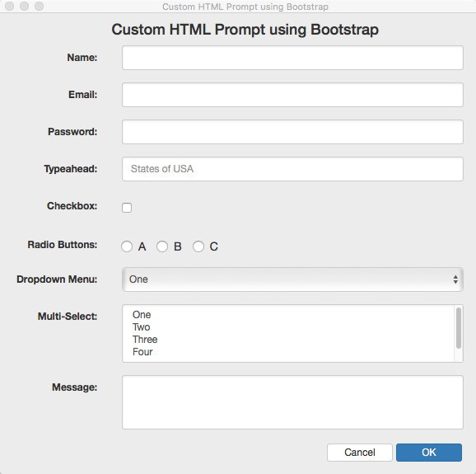The height and width of the screenshot is (474, 476).
Task: Click the dropdown up-down arrow indicator
Action: coord(455,279)
